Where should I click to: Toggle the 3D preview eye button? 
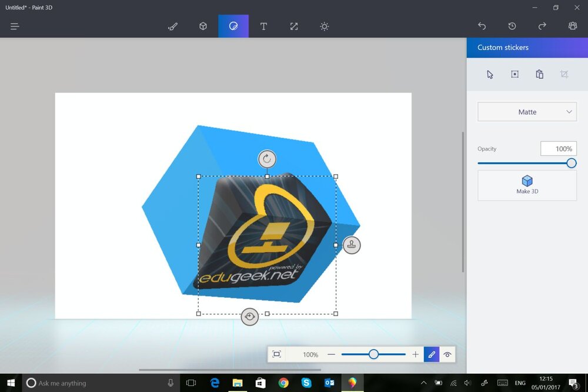(447, 354)
